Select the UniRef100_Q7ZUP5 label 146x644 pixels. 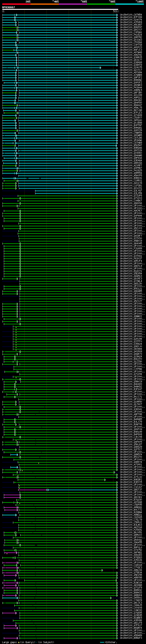pos(131,196)
